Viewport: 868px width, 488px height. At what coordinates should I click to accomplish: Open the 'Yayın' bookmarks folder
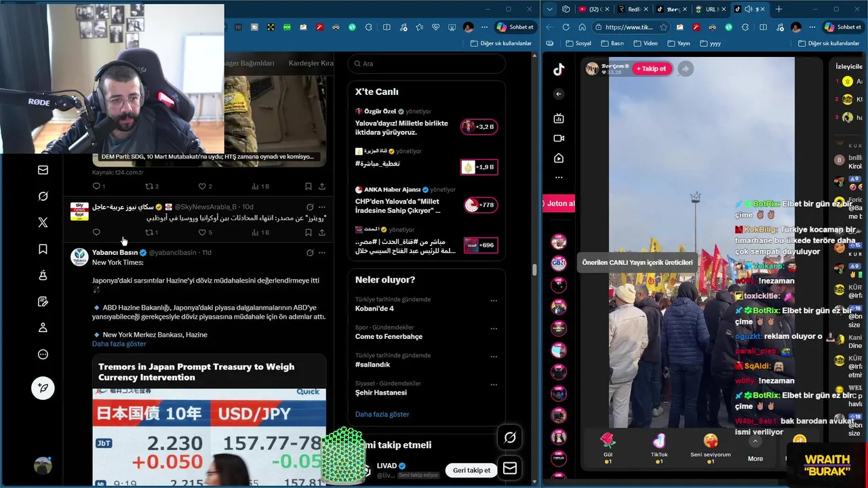tap(678, 43)
